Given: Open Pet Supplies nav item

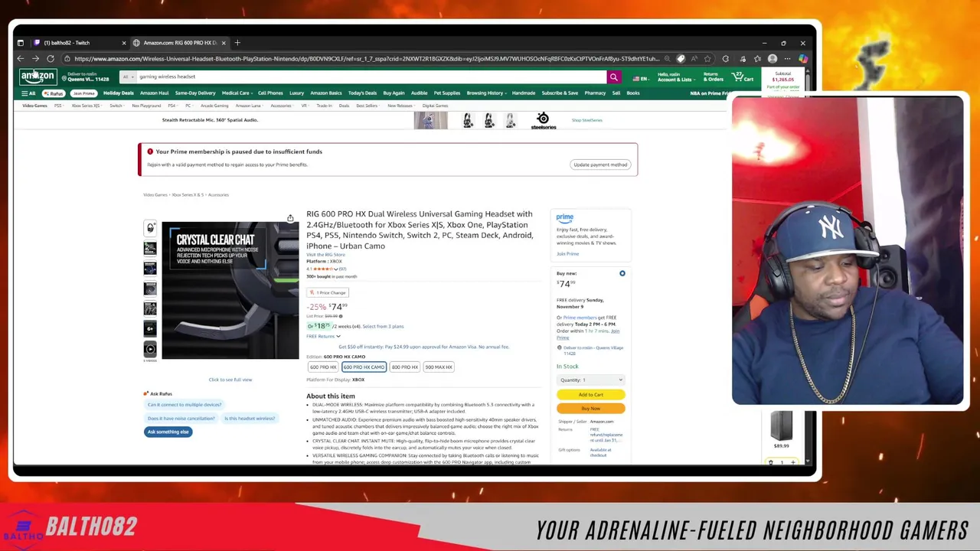Looking at the screenshot, I should coord(447,93).
